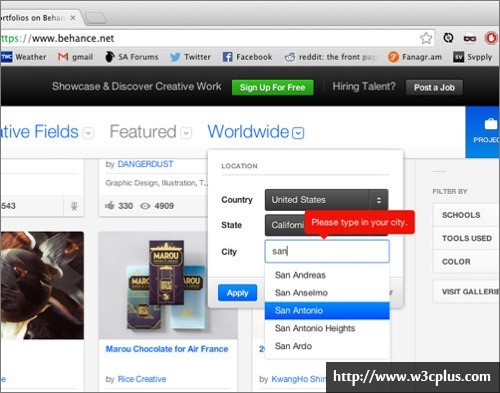500x393 pixels.
Task: Click the circular clock extension icon
Action: [x=448, y=38]
